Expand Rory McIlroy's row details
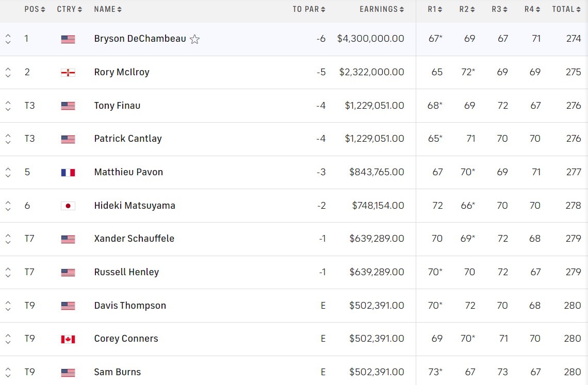Image resolution: width=588 pixels, height=385 pixels. coord(8,72)
